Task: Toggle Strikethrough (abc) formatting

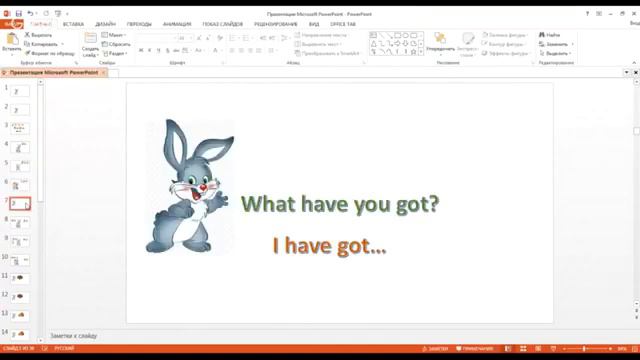Action: coord(176,50)
